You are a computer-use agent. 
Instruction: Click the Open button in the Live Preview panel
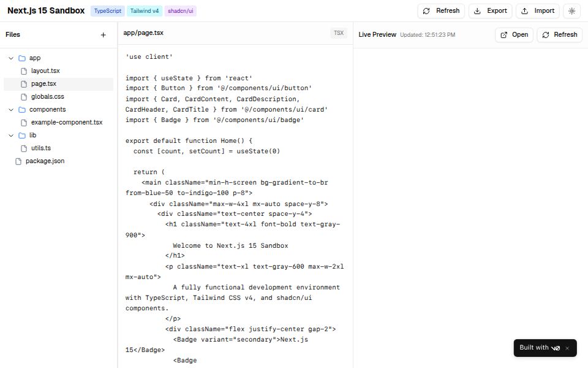pyautogui.click(x=513, y=35)
